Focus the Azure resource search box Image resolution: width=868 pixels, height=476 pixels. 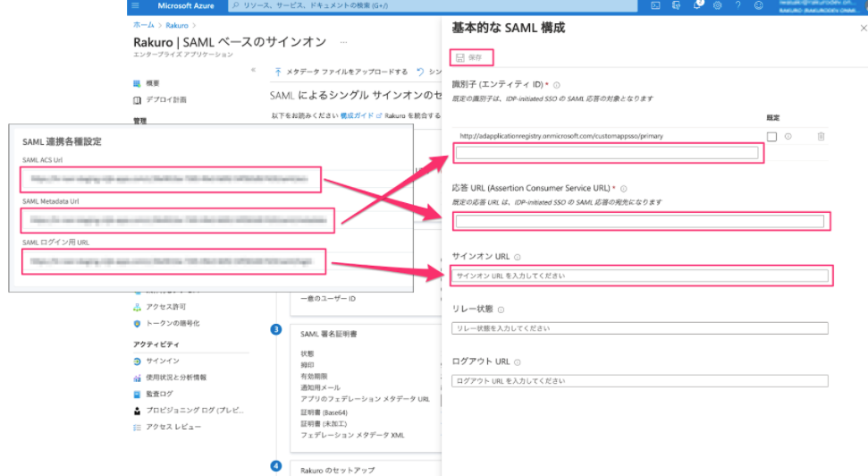[433, 5]
